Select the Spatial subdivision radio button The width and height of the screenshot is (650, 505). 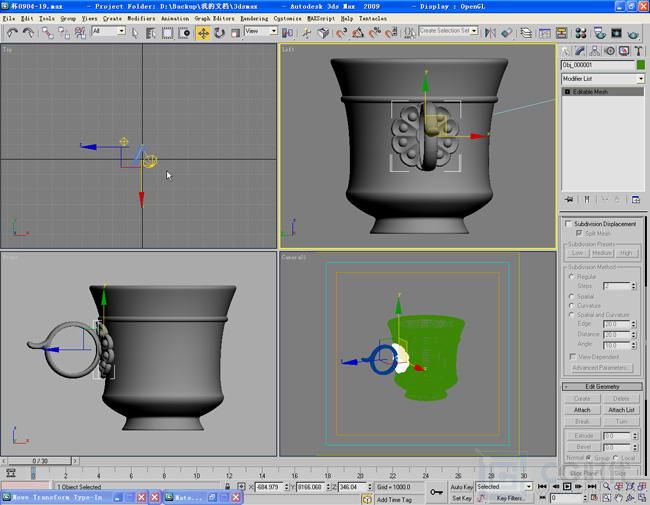click(x=571, y=296)
